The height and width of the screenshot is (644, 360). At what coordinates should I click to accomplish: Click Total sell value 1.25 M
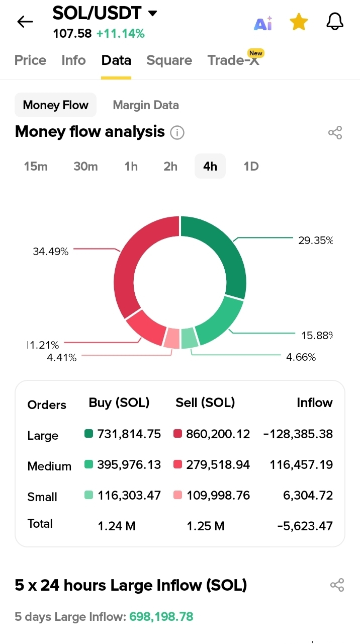pyautogui.click(x=206, y=526)
